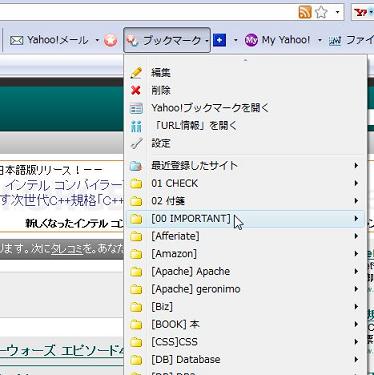The height and width of the screenshot is (375, 374).
Task: Open the [DB] Database folder
Action: click(245, 360)
